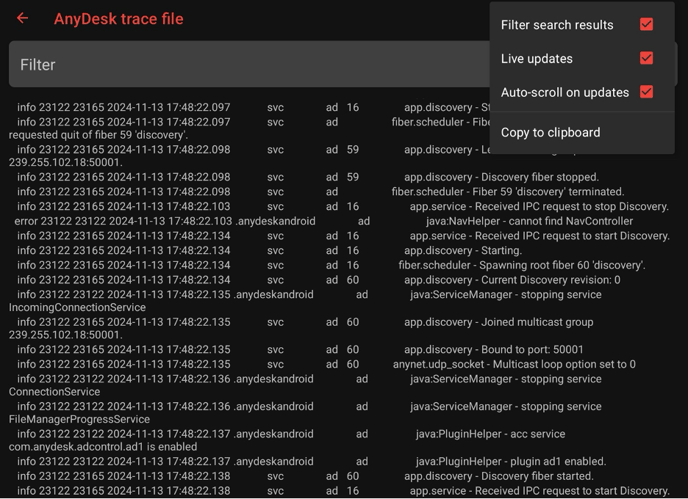Go back using the red arrow icon
688x499 pixels.
(x=22, y=18)
